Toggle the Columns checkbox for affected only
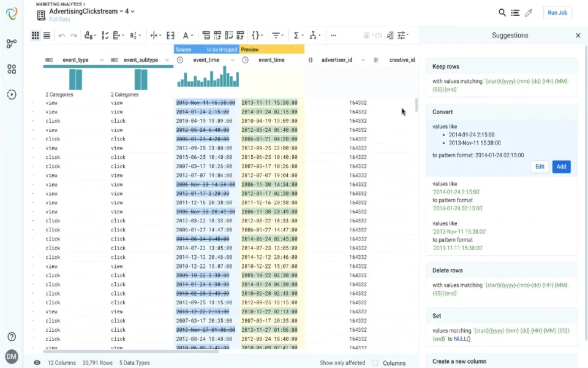Viewport: 588px width, 368px height. click(x=375, y=362)
